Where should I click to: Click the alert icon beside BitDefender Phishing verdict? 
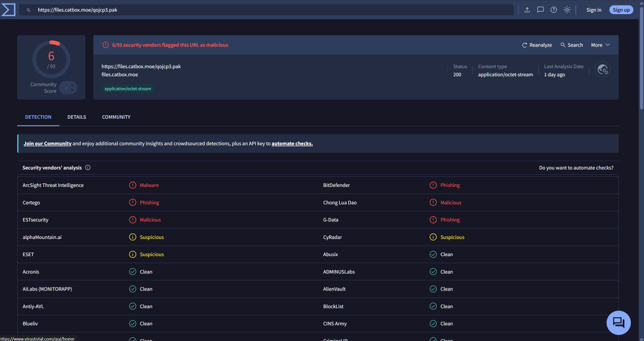(x=433, y=186)
